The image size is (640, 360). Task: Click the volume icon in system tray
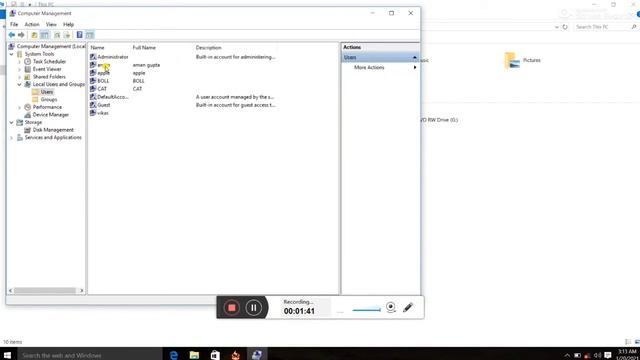pos(597,355)
